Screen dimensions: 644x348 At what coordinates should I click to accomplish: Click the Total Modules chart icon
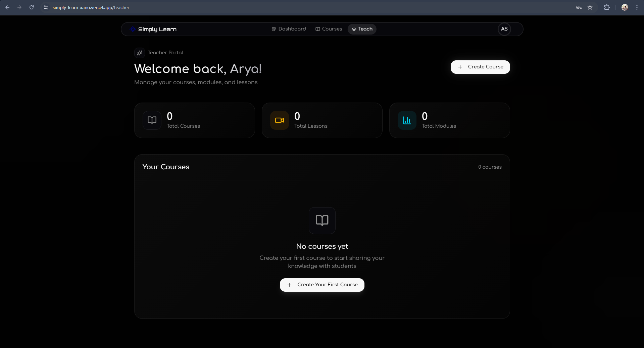[x=406, y=120]
